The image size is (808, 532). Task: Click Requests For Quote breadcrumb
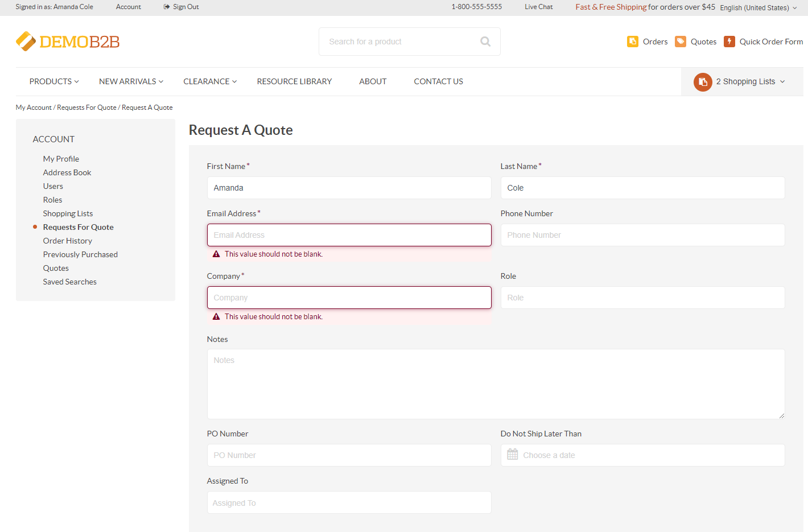[x=86, y=108]
